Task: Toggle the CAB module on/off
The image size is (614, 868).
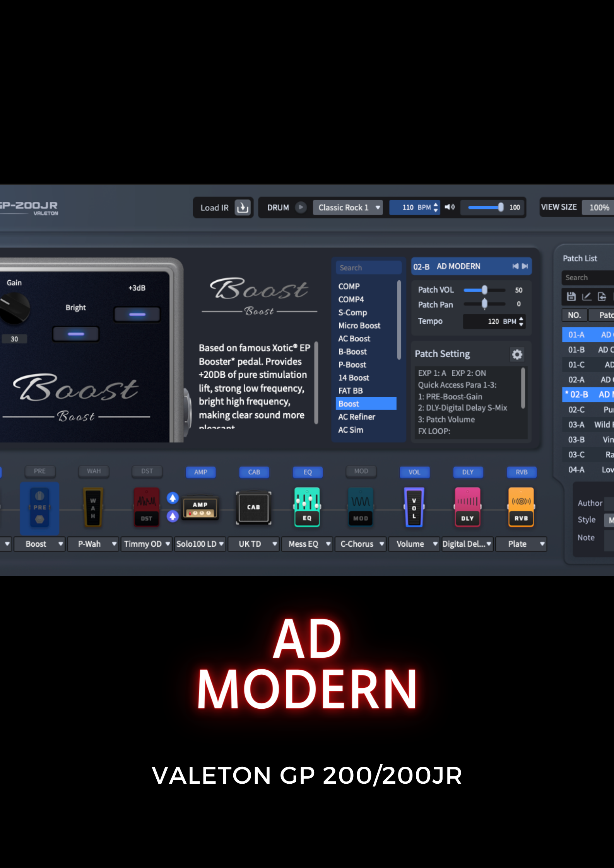Action: [x=254, y=472]
